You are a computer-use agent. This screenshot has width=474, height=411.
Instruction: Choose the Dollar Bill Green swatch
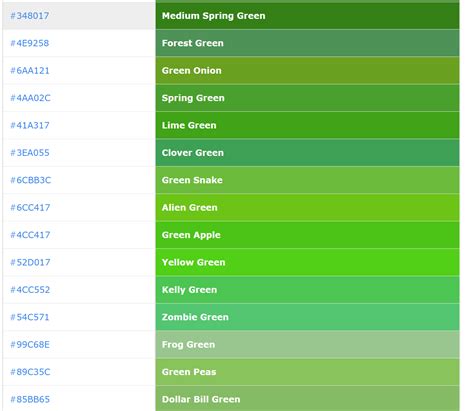pos(307,399)
